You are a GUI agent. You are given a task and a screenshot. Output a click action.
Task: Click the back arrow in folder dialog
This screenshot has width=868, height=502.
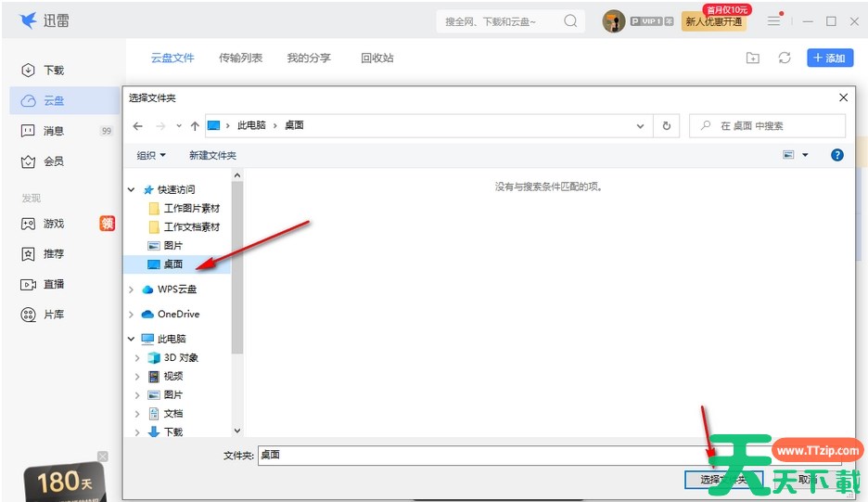138,126
